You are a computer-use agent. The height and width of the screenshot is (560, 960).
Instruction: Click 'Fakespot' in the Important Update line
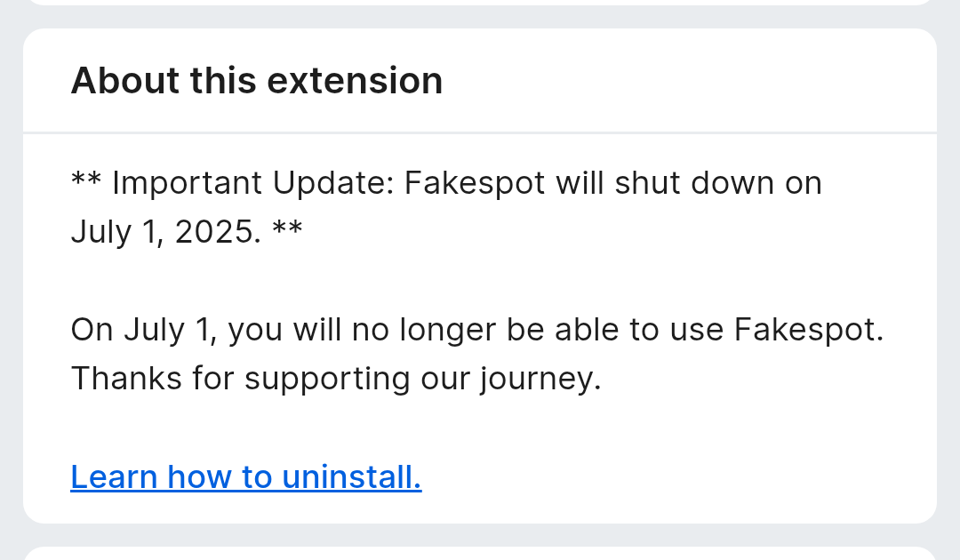pos(476,183)
